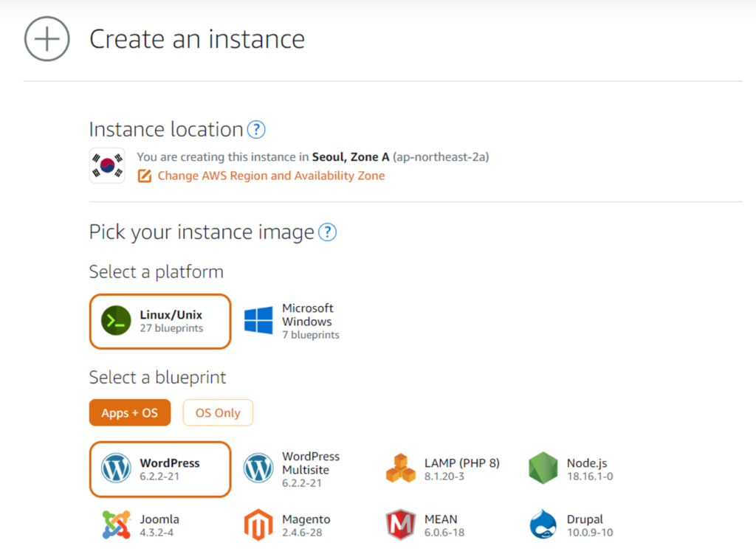The width and height of the screenshot is (756, 554).
Task: Click the '(ap-northeast-2a)' text
Action: (441, 157)
